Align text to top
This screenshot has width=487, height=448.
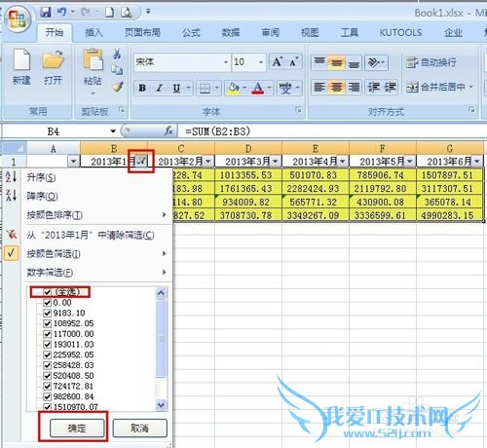(x=319, y=62)
